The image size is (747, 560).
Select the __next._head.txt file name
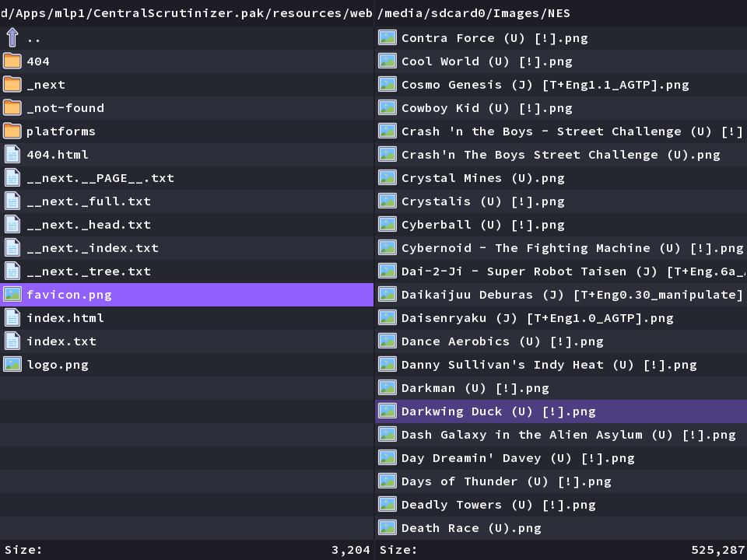point(89,225)
